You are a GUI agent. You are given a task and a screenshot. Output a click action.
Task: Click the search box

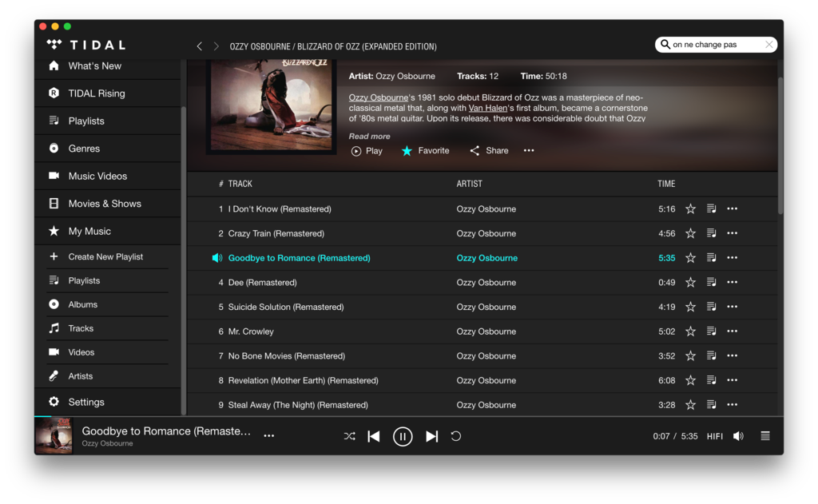coord(716,45)
